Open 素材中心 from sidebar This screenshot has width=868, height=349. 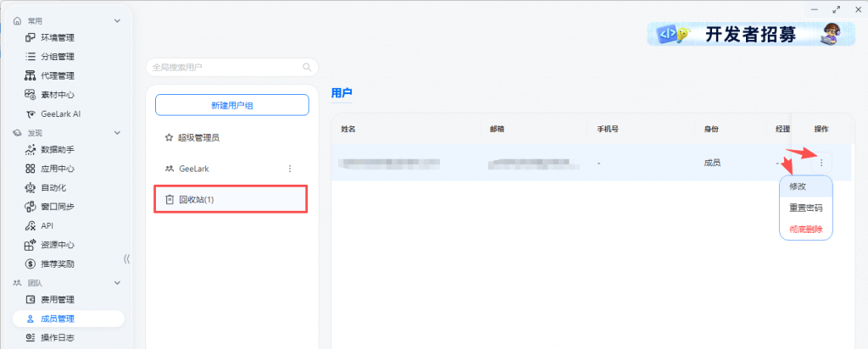pyautogui.click(x=58, y=95)
